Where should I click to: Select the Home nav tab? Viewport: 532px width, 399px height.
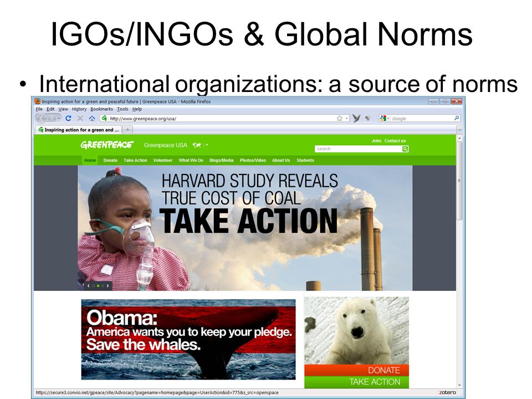90,160
